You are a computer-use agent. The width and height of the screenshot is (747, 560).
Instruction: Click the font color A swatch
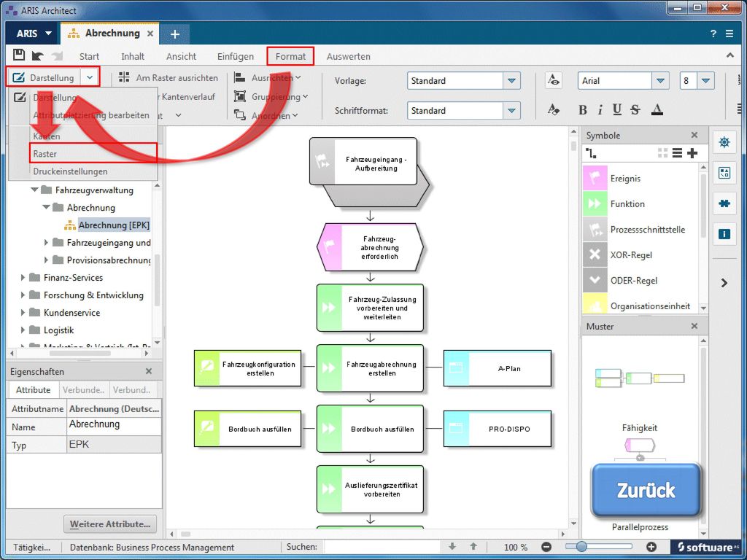pos(657,110)
